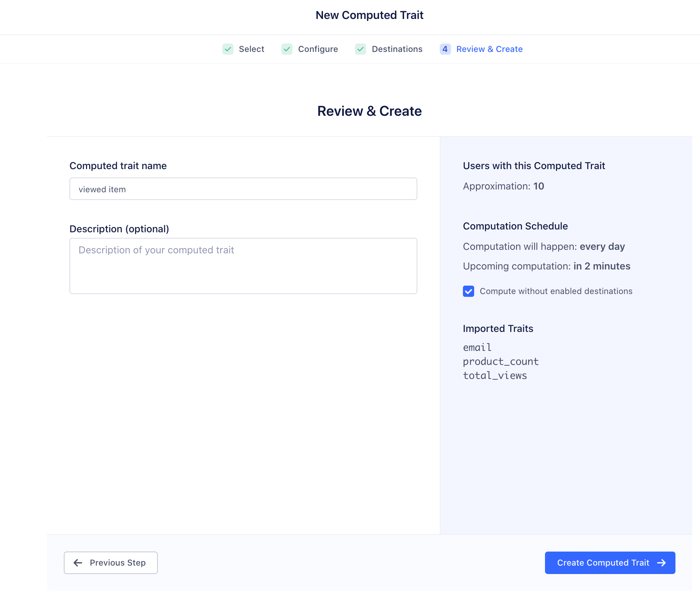Click the Compute without enabled destinations label
Screen dimensions: 700x607
pos(556,291)
